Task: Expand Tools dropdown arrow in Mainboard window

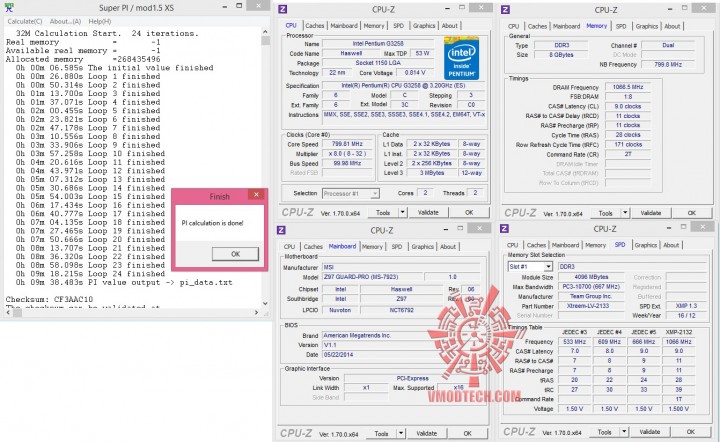Action: 401,433
